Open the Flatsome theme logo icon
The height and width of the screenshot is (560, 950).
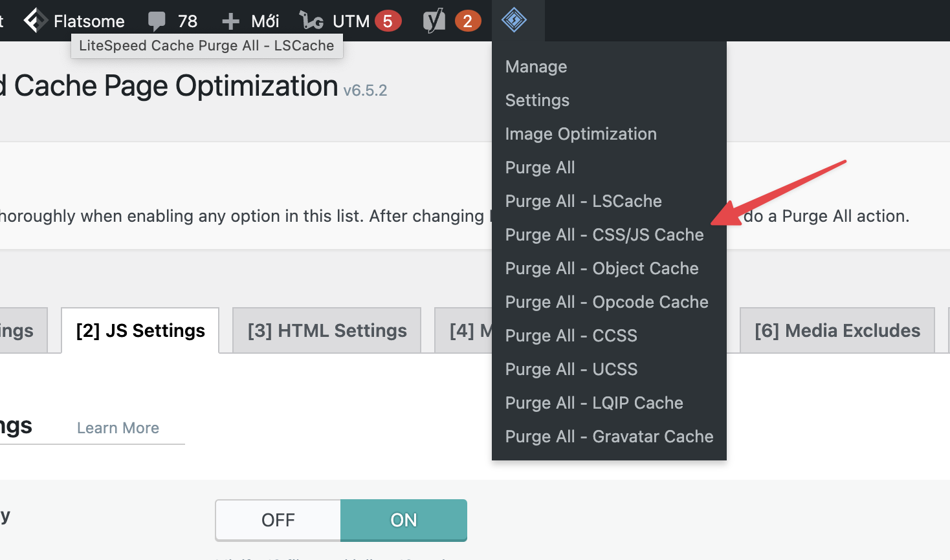point(36,21)
